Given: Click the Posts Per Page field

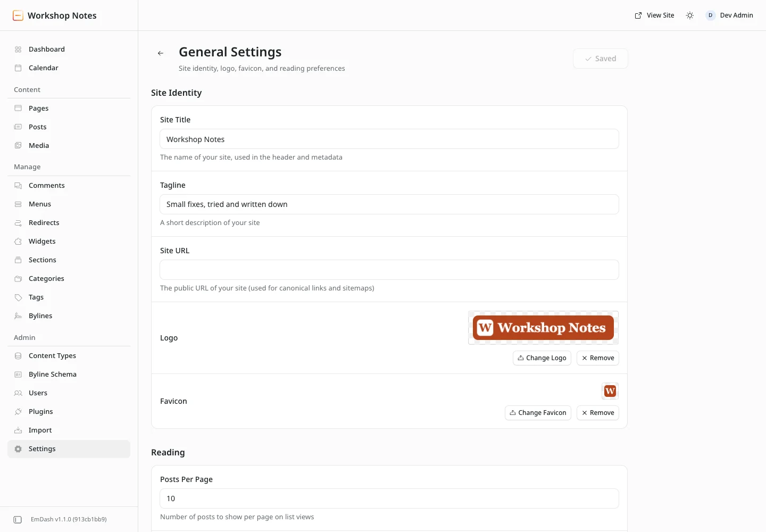Looking at the screenshot, I should [389, 498].
